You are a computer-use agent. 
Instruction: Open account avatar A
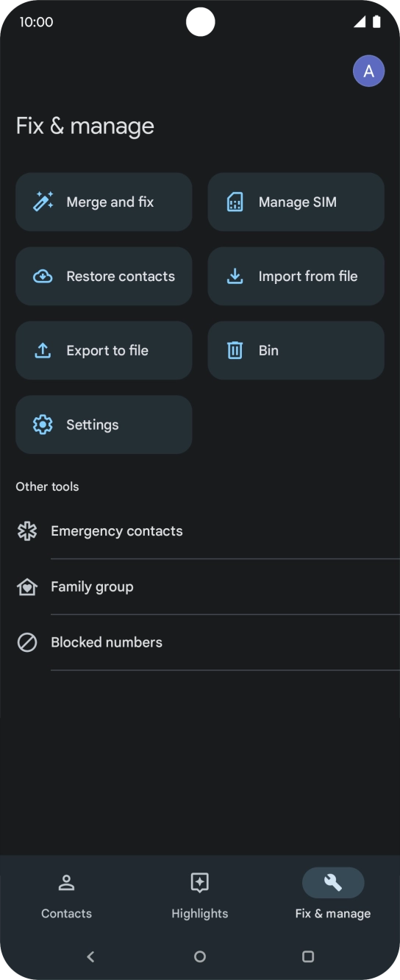(x=369, y=71)
